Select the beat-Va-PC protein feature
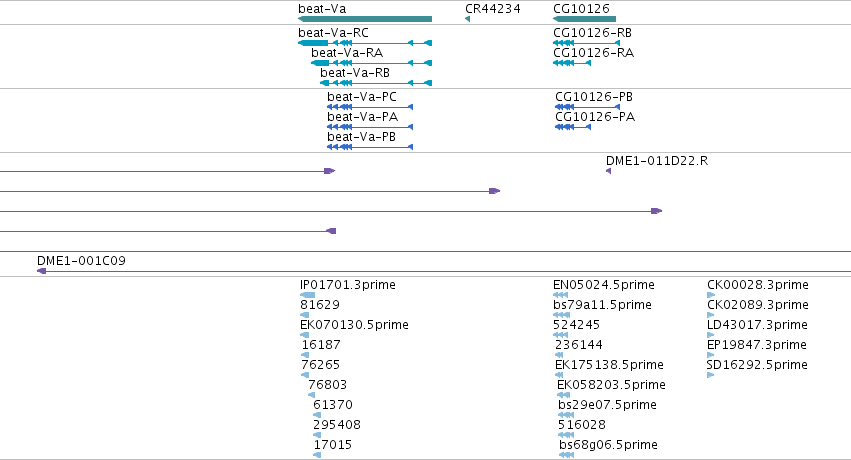The width and height of the screenshot is (851, 460). click(370, 107)
